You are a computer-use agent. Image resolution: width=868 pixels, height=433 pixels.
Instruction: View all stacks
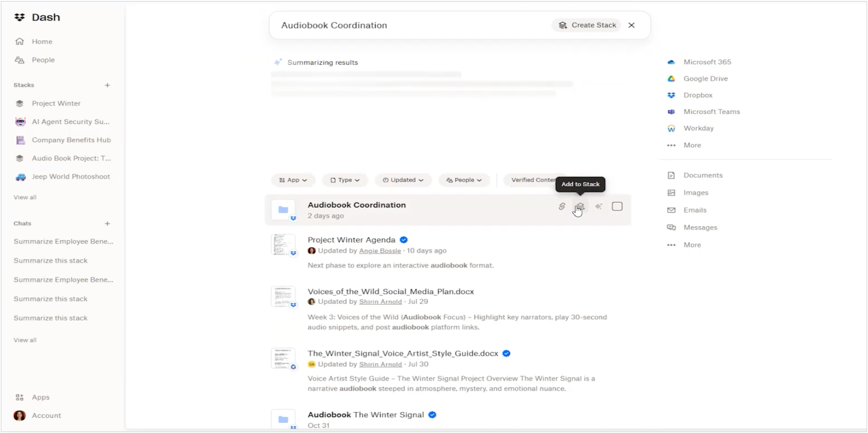click(x=25, y=197)
